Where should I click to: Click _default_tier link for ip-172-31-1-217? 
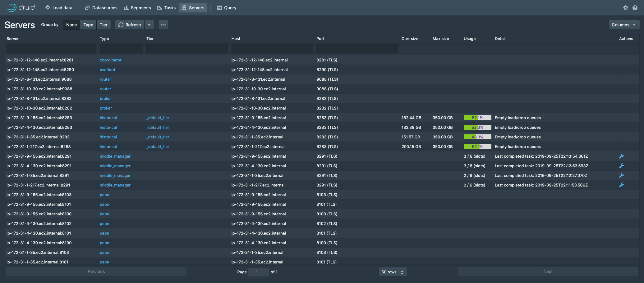[158, 146]
